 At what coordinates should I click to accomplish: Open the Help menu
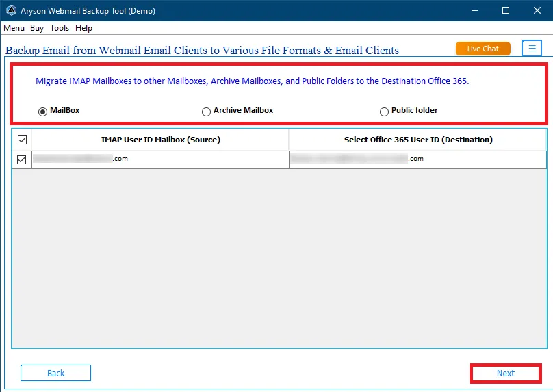(x=83, y=28)
